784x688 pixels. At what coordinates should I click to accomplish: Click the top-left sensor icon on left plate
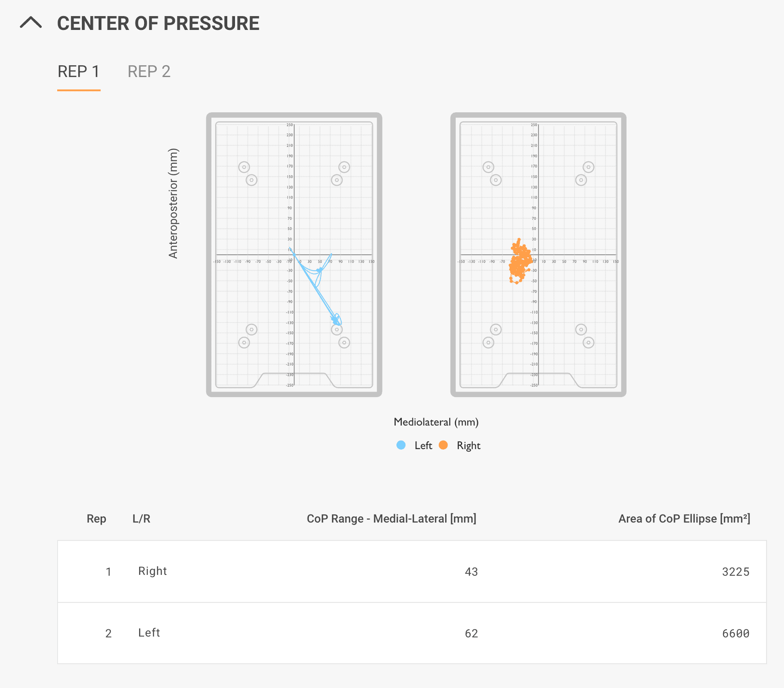pyautogui.click(x=244, y=167)
